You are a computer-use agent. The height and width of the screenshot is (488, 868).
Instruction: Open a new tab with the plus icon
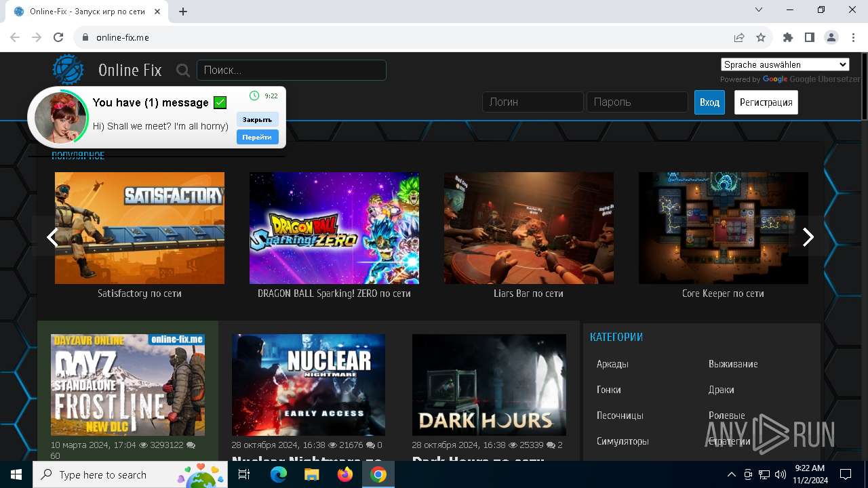[183, 12]
